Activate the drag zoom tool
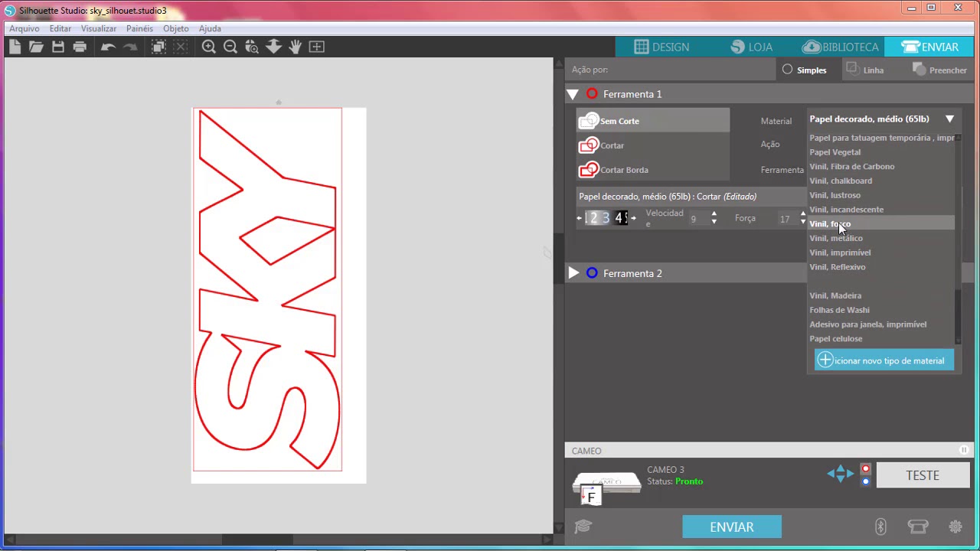 [252, 47]
